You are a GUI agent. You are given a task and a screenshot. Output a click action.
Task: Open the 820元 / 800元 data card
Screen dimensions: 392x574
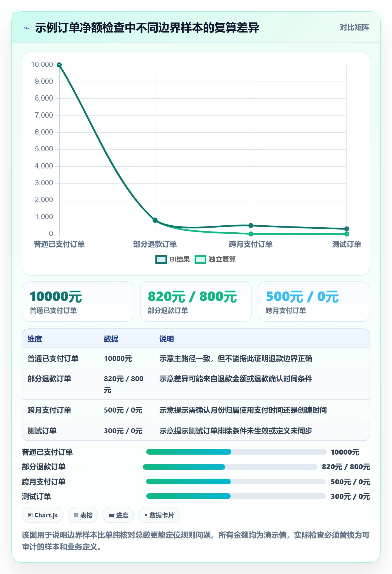pos(196,302)
